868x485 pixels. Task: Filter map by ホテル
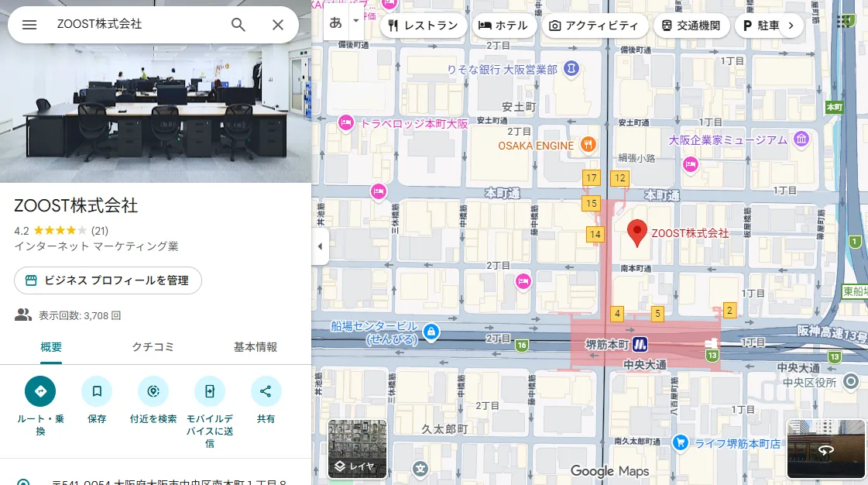click(503, 26)
